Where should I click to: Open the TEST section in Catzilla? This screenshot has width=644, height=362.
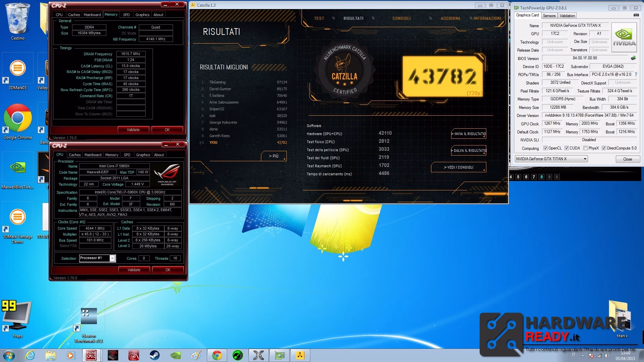319,18
